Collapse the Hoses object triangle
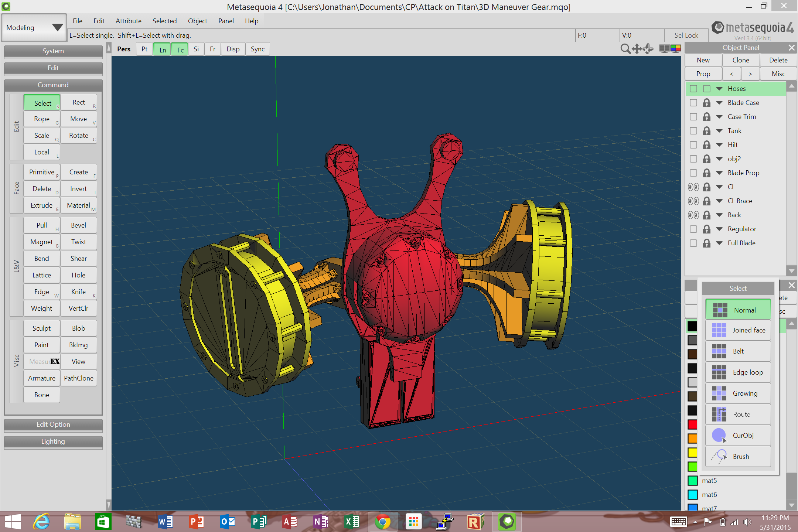The image size is (798, 532). pyautogui.click(x=719, y=89)
